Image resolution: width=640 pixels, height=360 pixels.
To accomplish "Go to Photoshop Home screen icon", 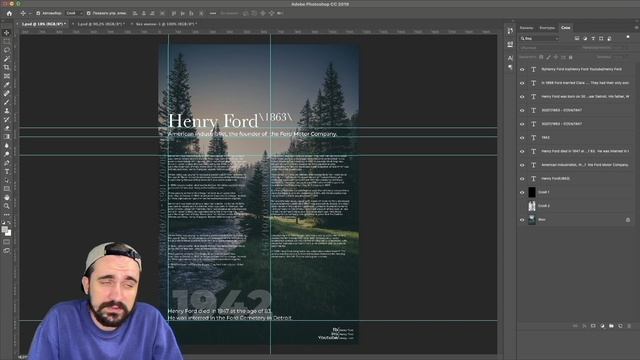I will tap(9, 13).
